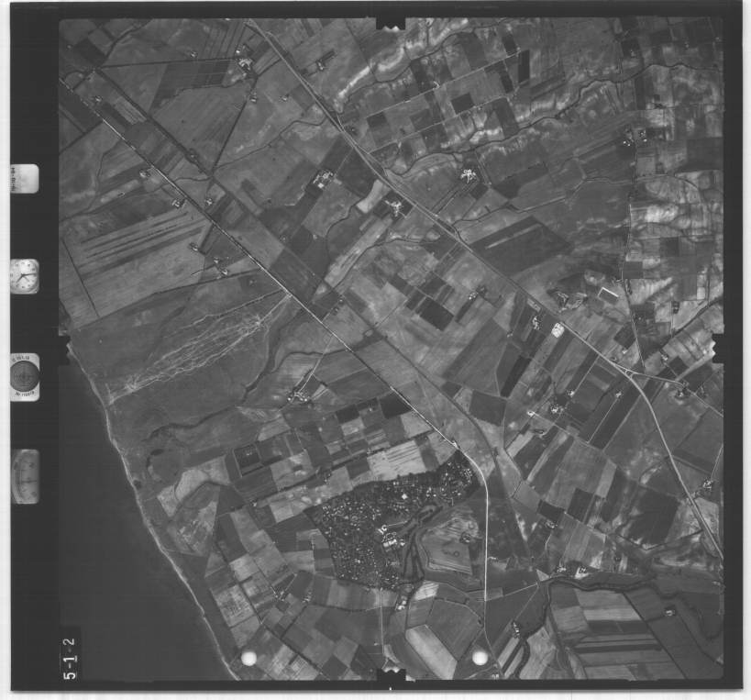The height and width of the screenshot is (700, 751).
Task: Click the bottom-center fiducial notch mark
Action: pos(391,676)
